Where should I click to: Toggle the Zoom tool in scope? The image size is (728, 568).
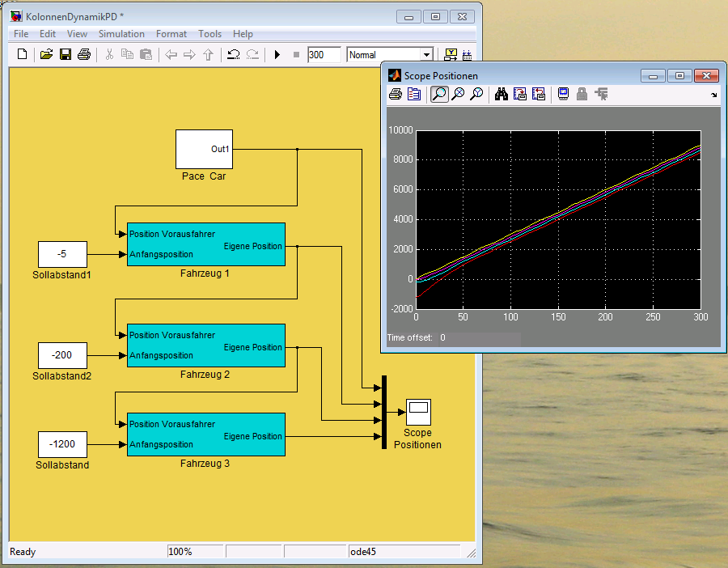click(438, 95)
